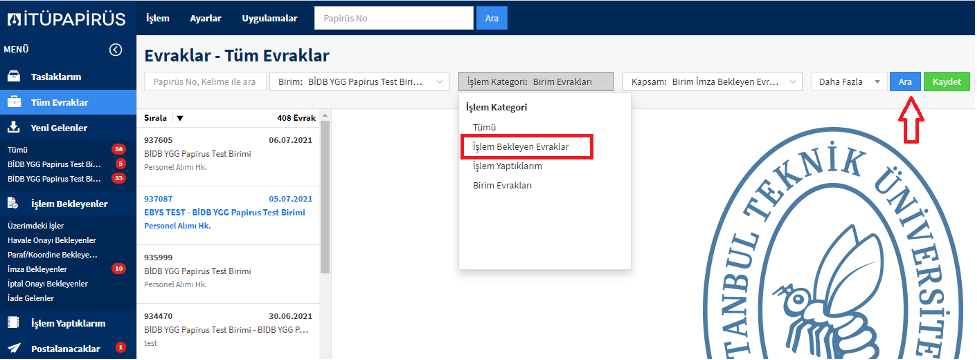Viewport: 977px width, 360px height.
Task: Open document 934470 dated 30.06.2021
Action: pos(228,331)
